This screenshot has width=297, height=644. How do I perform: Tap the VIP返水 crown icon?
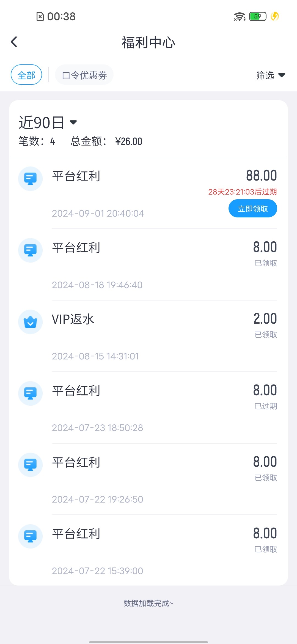[30, 322]
